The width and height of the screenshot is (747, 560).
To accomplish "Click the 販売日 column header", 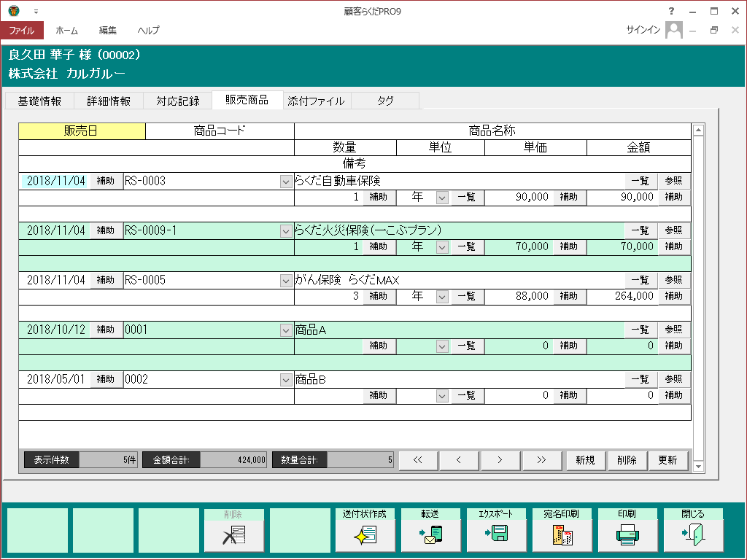I will [x=82, y=131].
